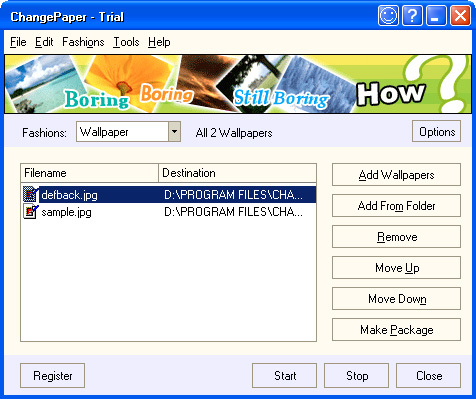Click Add From Folder button

click(x=396, y=206)
